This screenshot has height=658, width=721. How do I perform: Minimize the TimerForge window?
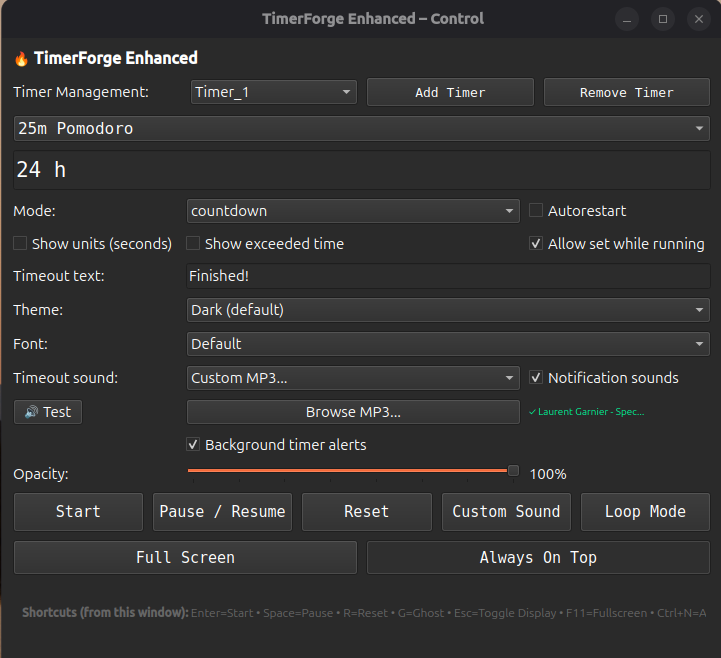tap(627, 19)
